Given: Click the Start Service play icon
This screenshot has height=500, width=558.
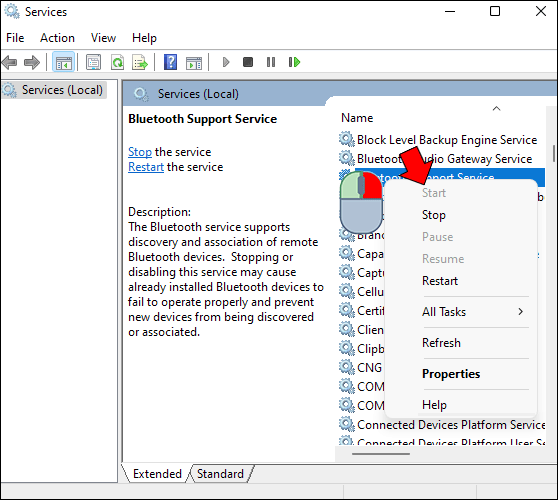Looking at the screenshot, I should (x=226, y=62).
